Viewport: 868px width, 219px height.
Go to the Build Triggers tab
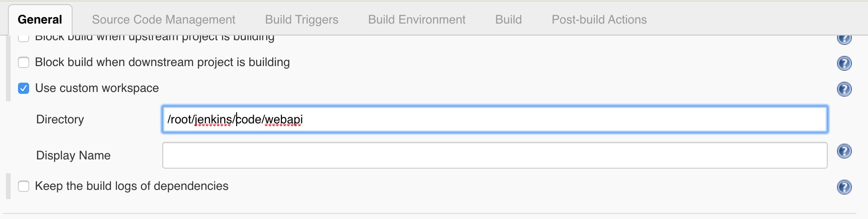tap(301, 20)
